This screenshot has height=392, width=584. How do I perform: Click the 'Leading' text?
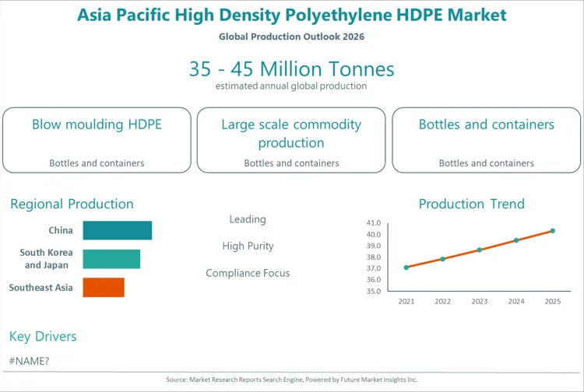point(248,219)
